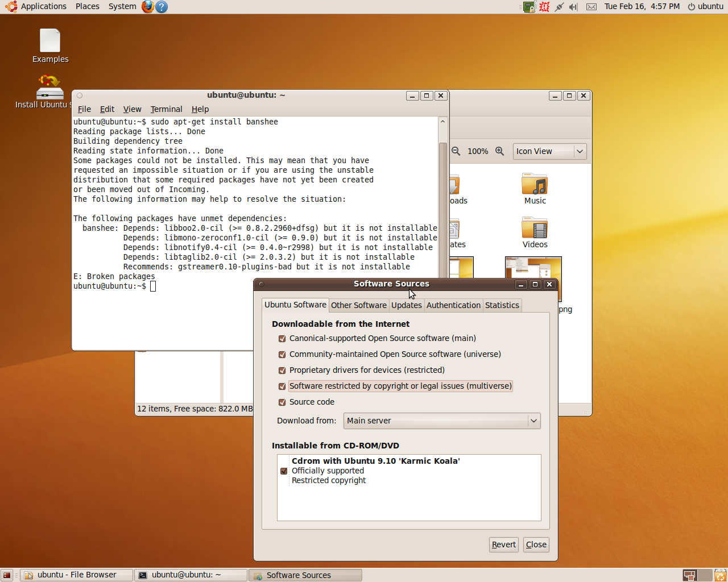The image size is (728, 582).
Task: Open the Applications menu
Action: tap(43, 6)
